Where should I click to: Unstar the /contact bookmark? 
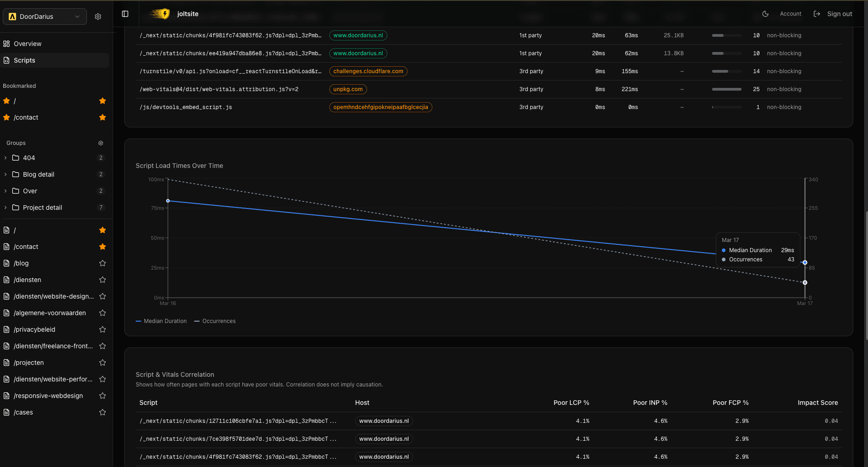102,117
